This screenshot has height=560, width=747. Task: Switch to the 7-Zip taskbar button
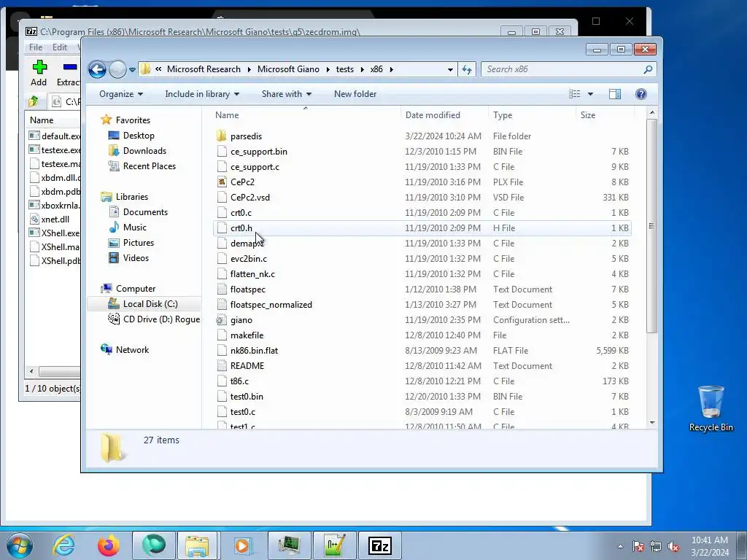(379, 545)
